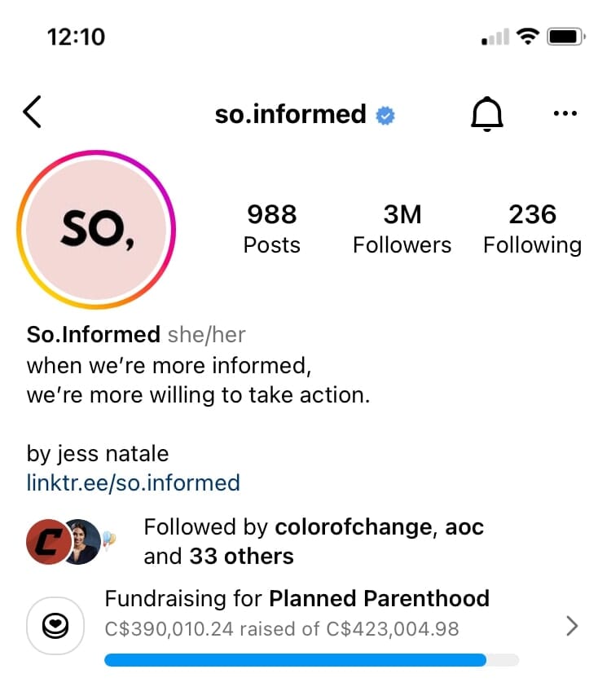Tap the Wi-Fi status bar icon
This screenshot has height=700, width=611.
pyautogui.click(x=528, y=36)
